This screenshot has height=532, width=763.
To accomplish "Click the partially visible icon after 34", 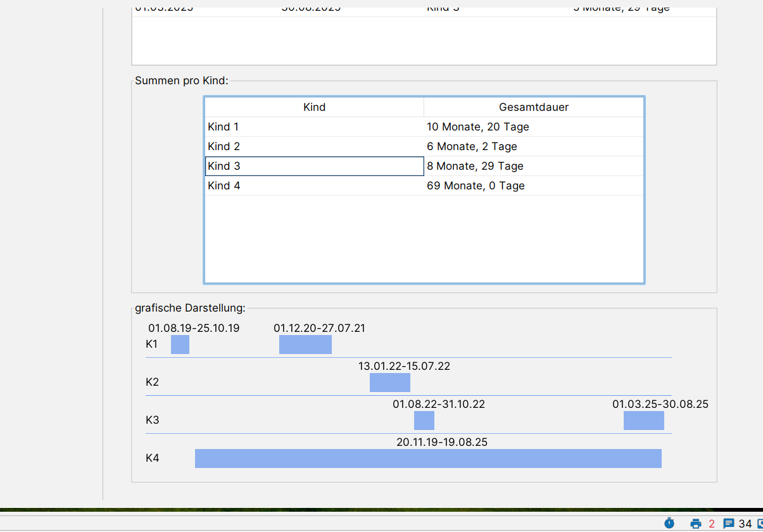I will [760, 524].
